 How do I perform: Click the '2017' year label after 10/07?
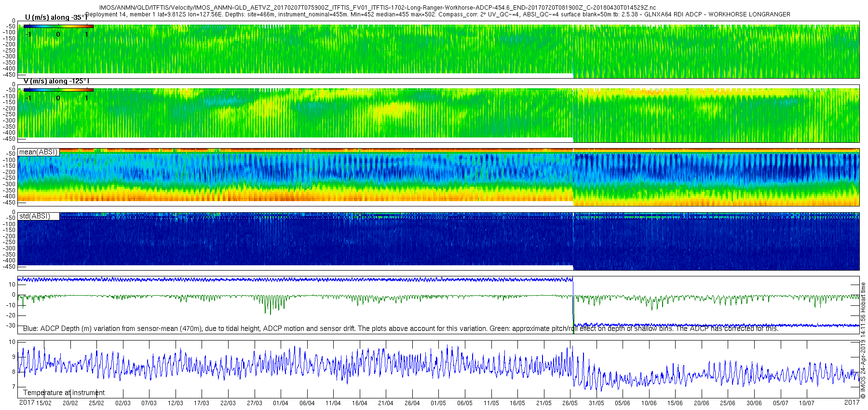(852, 402)
